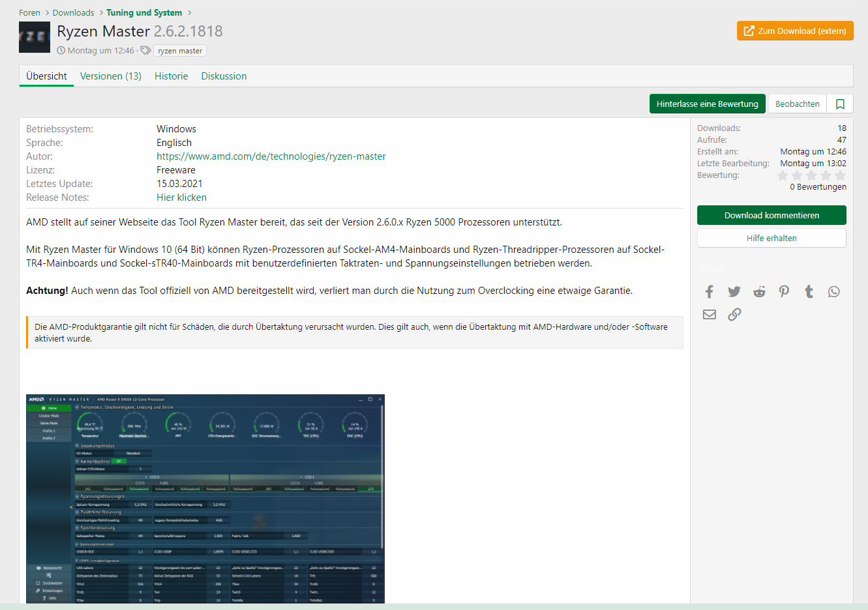Switch to the Übersicht tab
This screenshot has width=868, height=610.
click(x=46, y=76)
